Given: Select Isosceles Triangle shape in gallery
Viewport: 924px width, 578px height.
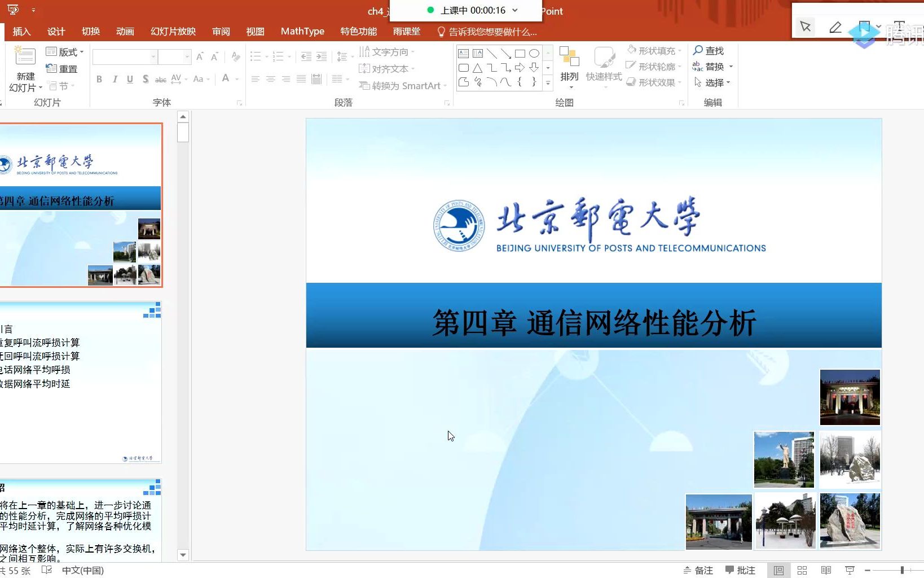Looking at the screenshot, I should [x=478, y=68].
